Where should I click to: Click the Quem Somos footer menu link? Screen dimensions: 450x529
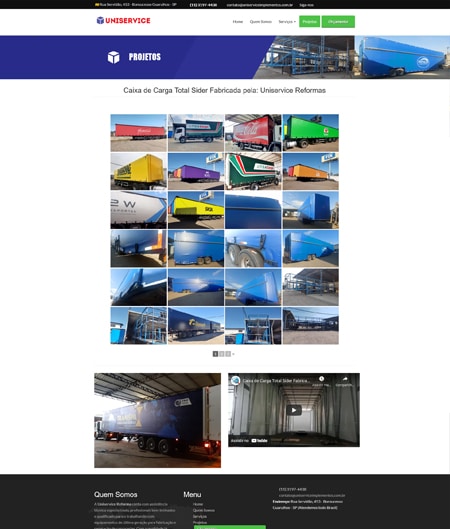coord(204,510)
